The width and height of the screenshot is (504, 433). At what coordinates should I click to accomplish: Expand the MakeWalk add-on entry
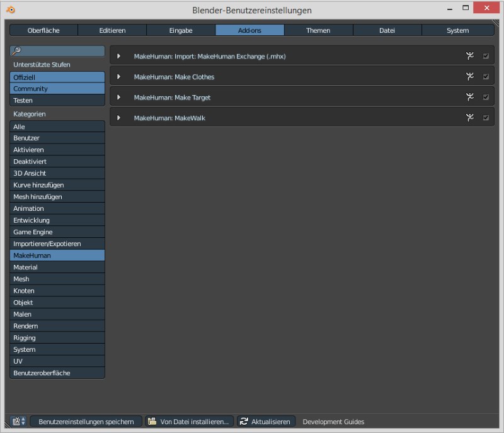[x=118, y=118]
